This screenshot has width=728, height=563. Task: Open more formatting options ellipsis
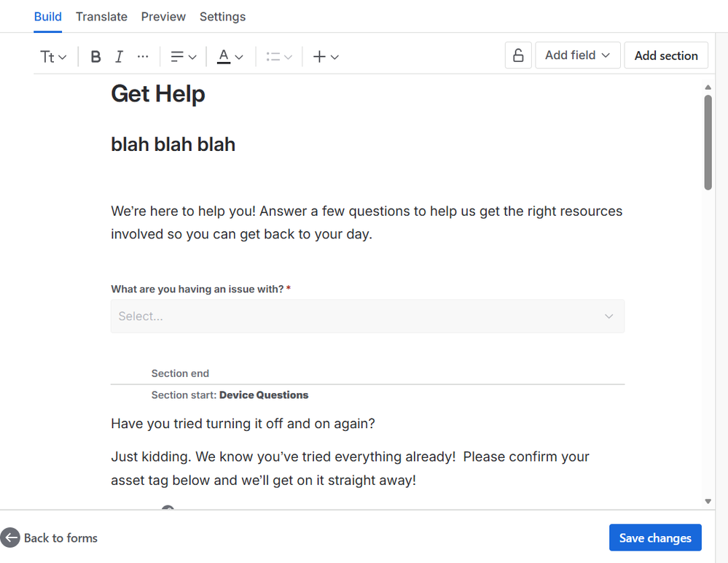coord(143,57)
